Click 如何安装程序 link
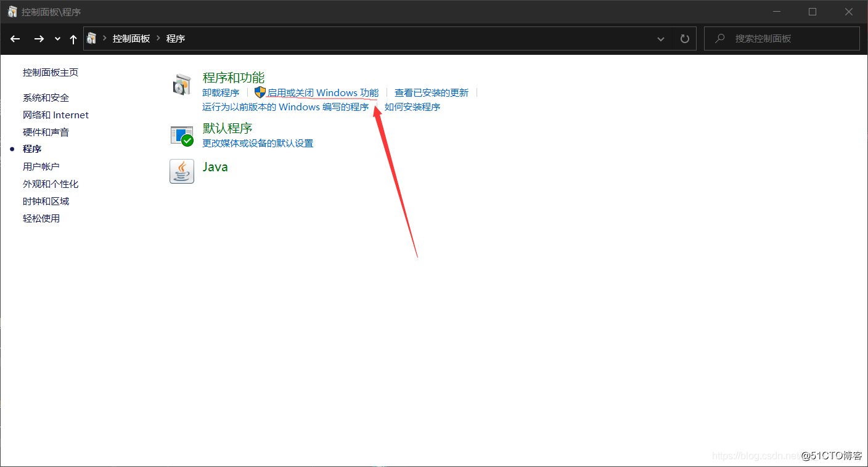 [412, 107]
